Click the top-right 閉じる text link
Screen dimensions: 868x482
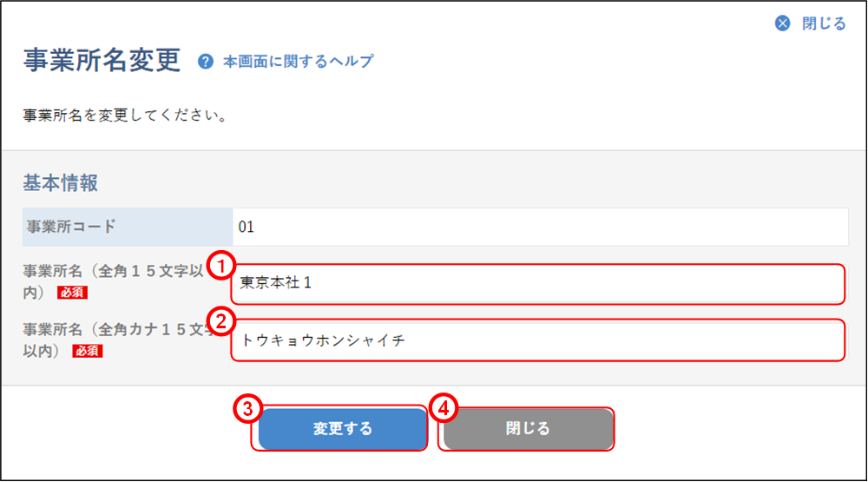tap(823, 23)
